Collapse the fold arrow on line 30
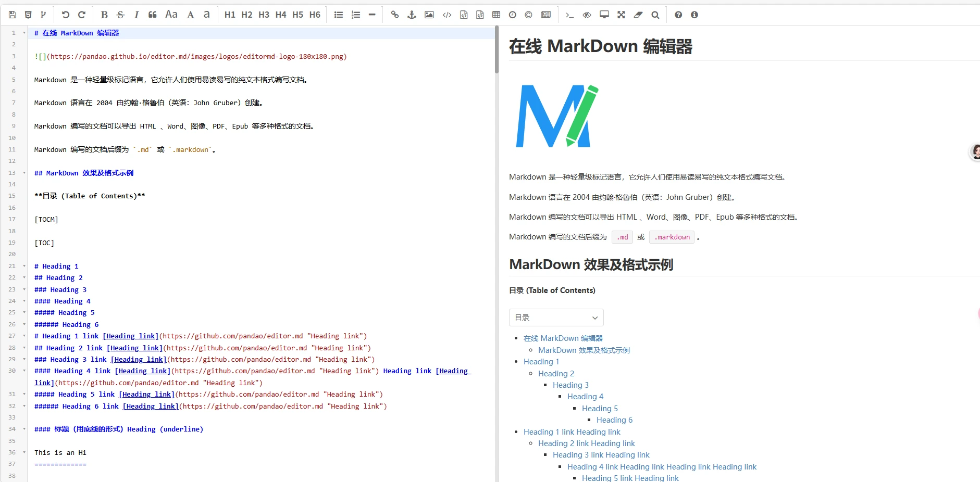The width and height of the screenshot is (980, 482). tap(24, 371)
